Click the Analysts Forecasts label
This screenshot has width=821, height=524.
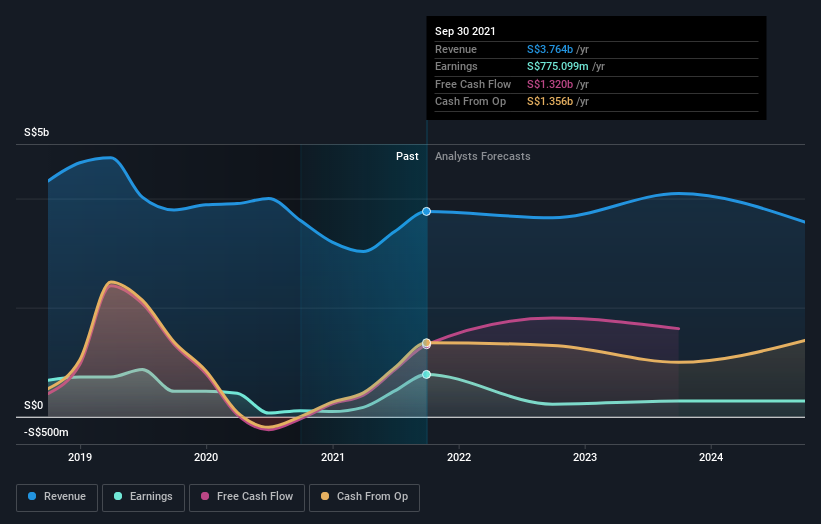[482, 157]
